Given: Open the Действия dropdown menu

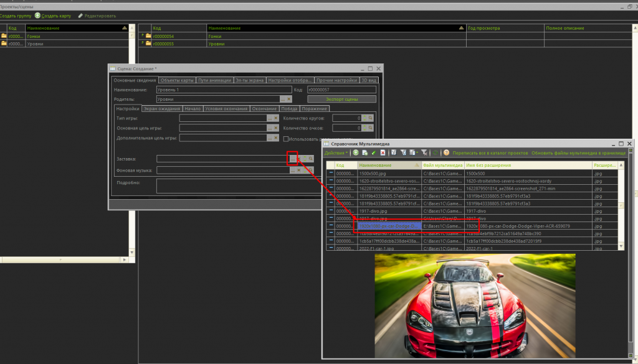Looking at the screenshot, I should pyautogui.click(x=337, y=152).
